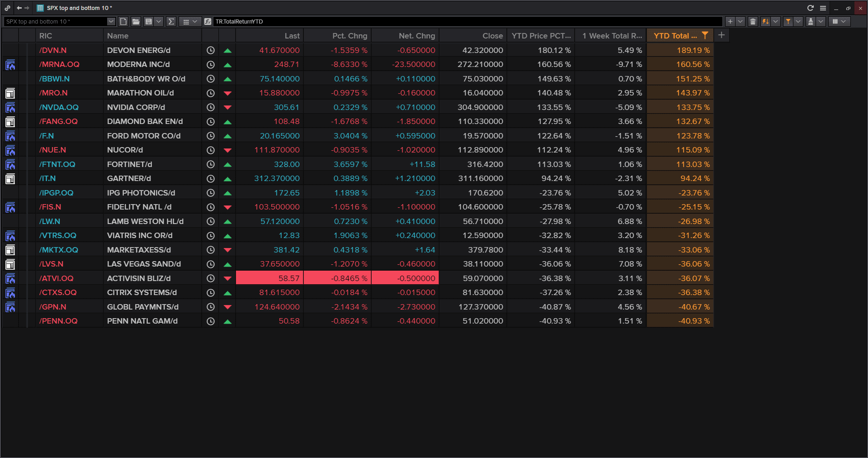The height and width of the screenshot is (458, 868).
Task: Delete with the trash can icon
Action: [753, 21]
